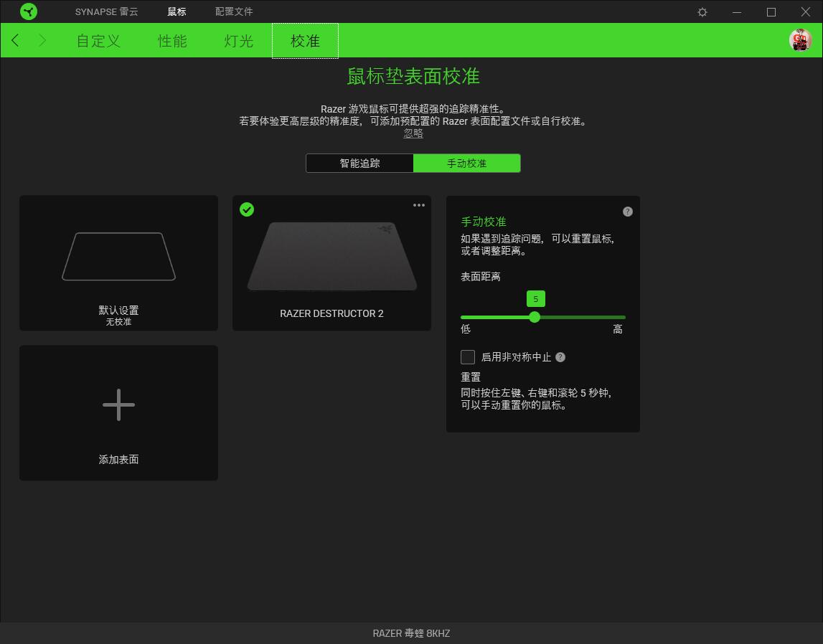Click the 忽略 link
The width and height of the screenshot is (823, 644).
[413, 133]
